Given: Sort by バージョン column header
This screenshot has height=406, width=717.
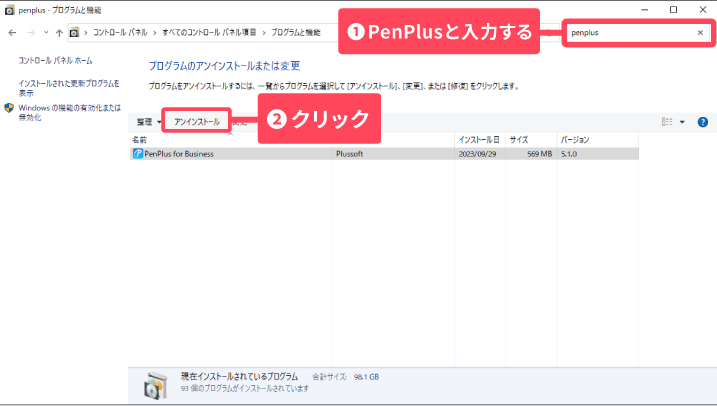Looking at the screenshot, I should click(x=575, y=140).
